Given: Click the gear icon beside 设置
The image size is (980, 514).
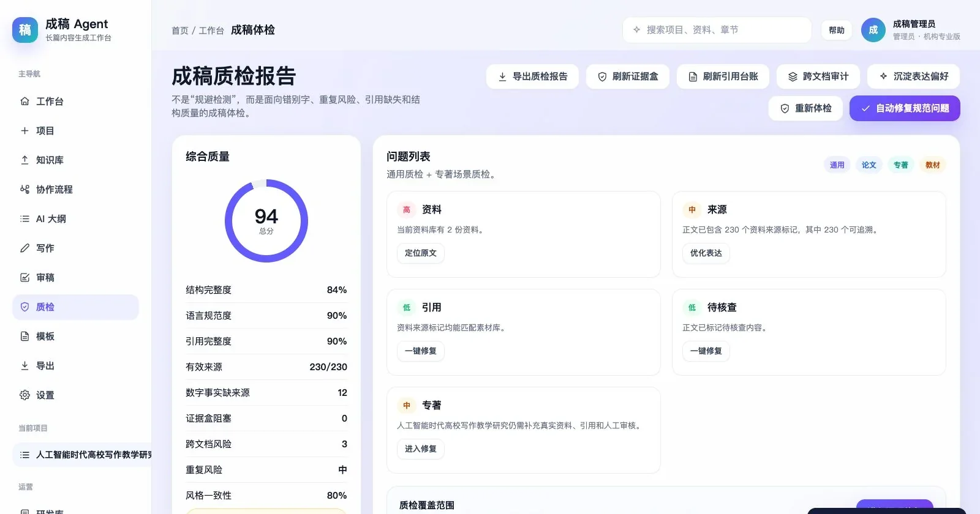Looking at the screenshot, I should click(x=24, y=395).
